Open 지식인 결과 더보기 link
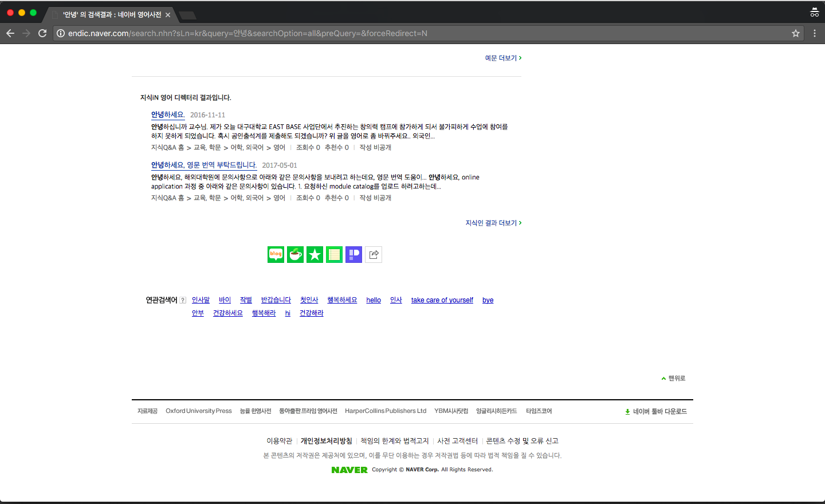 (494, 223)
